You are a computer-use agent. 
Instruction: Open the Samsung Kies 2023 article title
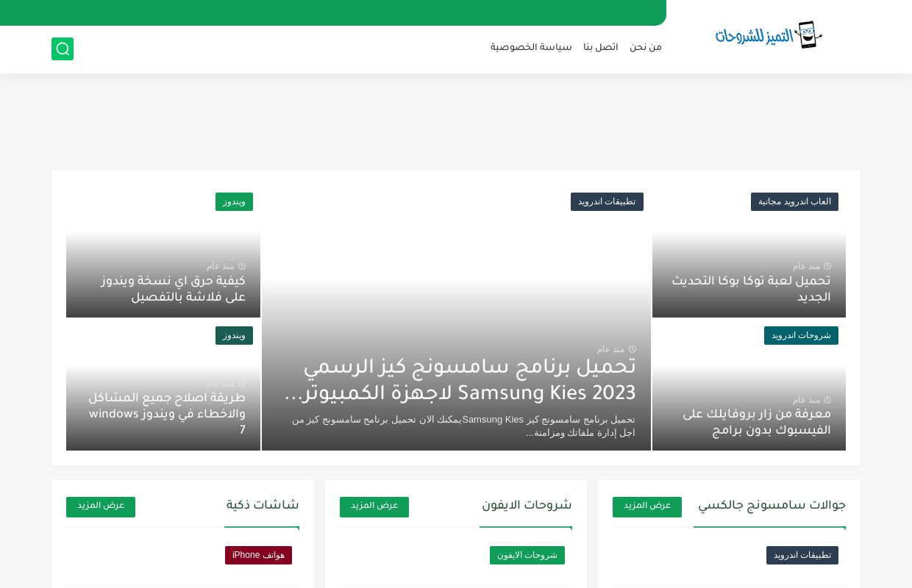[x=460, y=380]
